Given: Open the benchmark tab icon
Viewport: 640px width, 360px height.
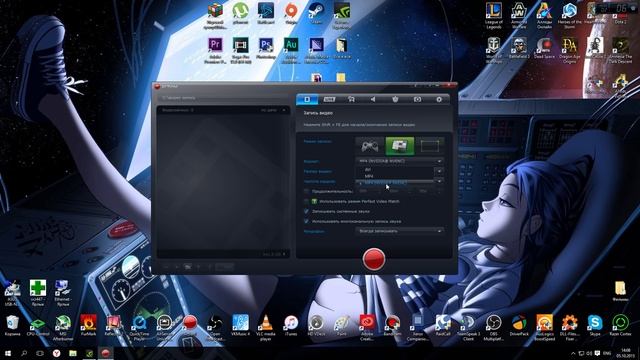Looking at the screenshot, I should point(395,99).
